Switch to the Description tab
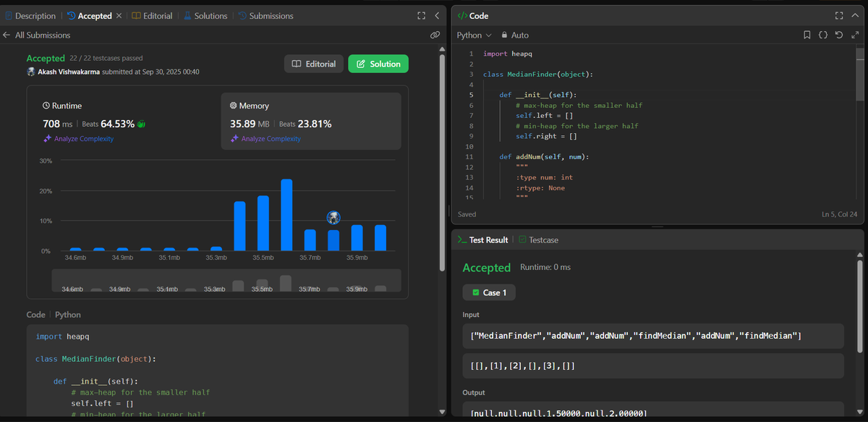 pos(30,16)
